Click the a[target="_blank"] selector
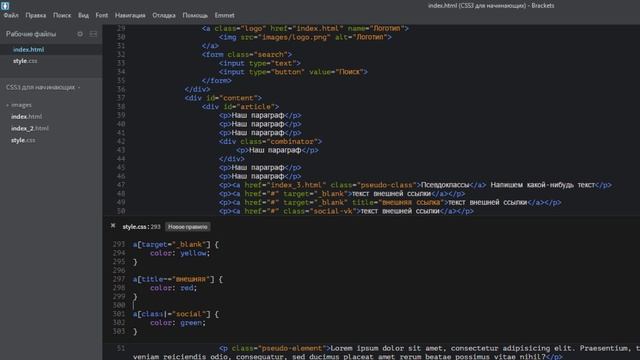The image size is (640, 360). tap(171, 244)
